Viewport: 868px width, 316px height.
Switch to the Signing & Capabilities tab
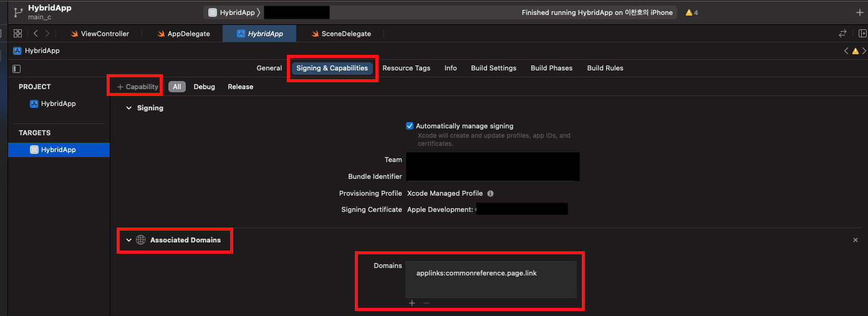(332, 68)
